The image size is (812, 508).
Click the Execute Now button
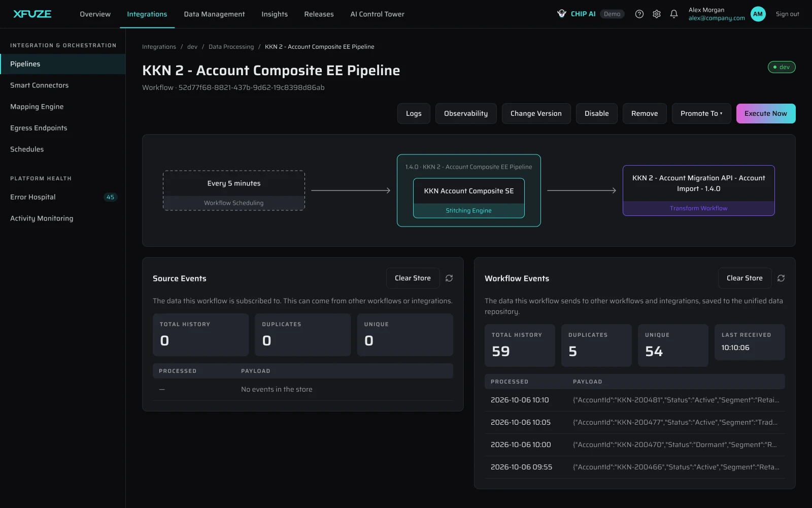coord(766,113)
